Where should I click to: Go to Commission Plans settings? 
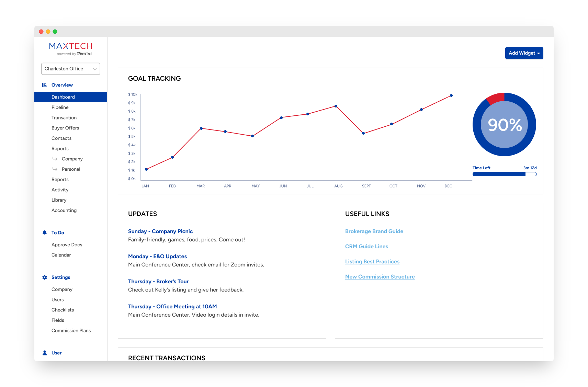tap(71, 331)
